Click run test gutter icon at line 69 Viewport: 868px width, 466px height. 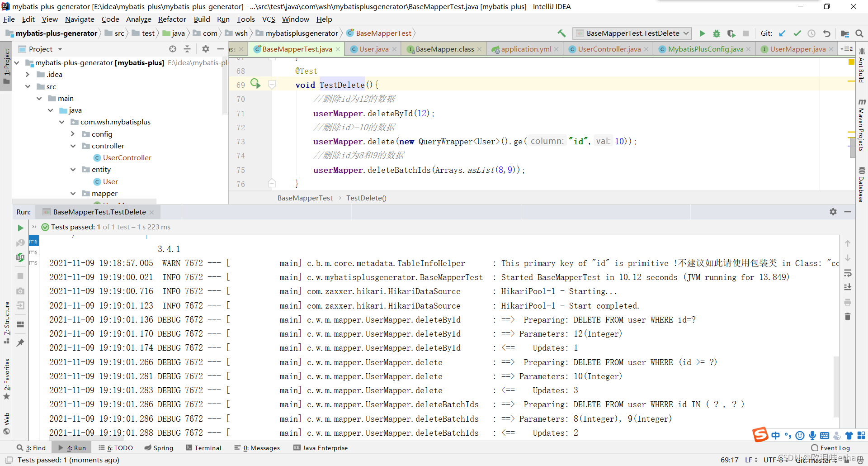point(255,84)
